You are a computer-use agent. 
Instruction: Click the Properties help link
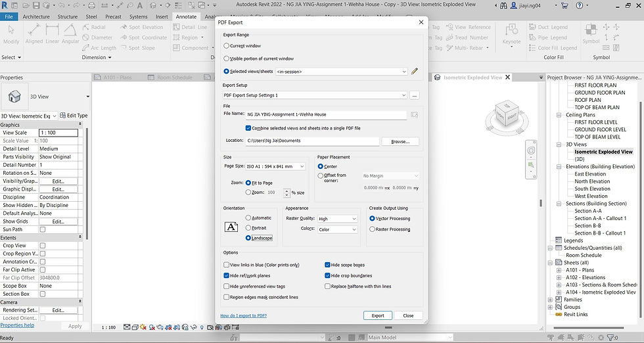point(17,325)
